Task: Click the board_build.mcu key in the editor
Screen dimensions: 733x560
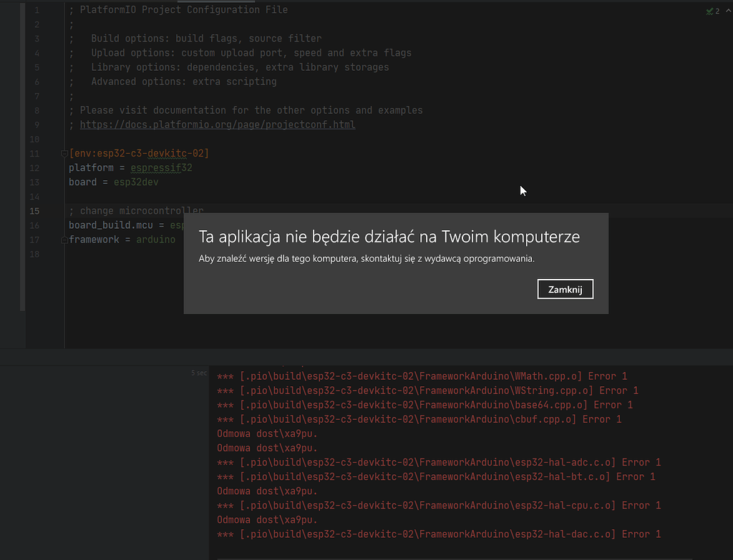Action: (106, 225)
